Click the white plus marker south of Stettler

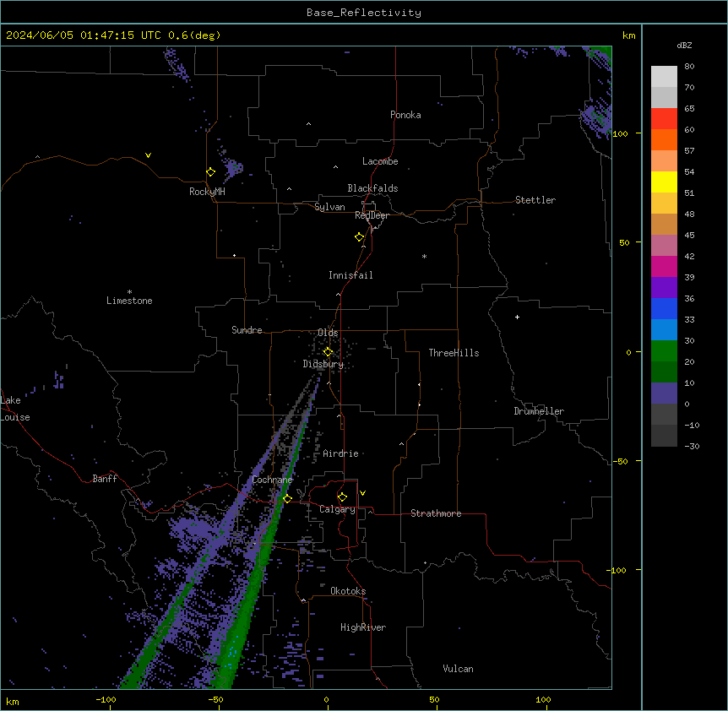[517, 317]
